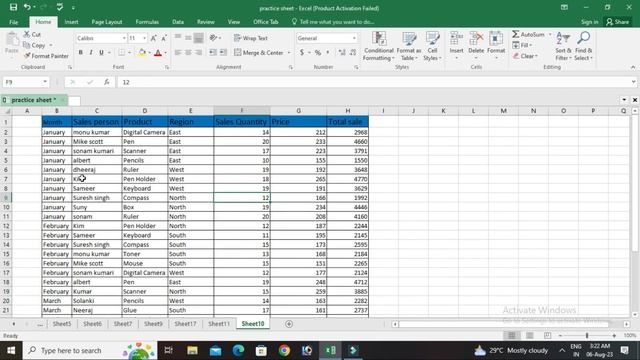The height and width of the screenshot is (360, 640).
Task: Open Cell Styles gallery
Action: coord(432,46)
